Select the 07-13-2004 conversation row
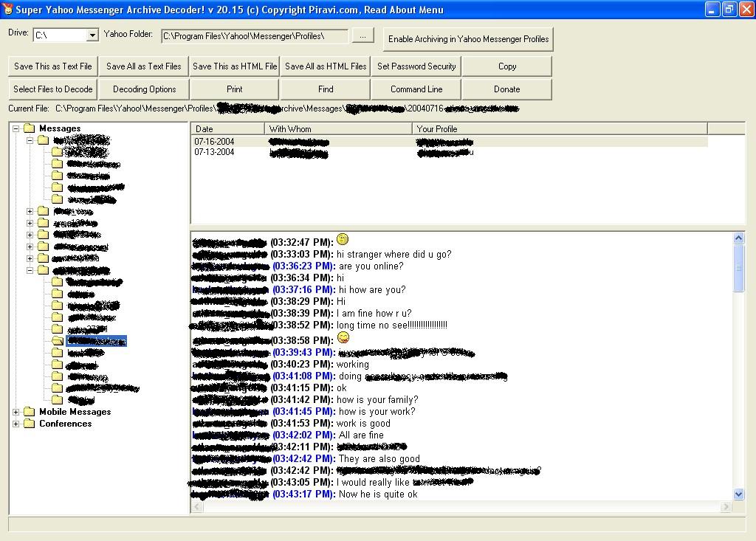The width and height of the screenshot is (756, 541). pyautogui.click(x=450, y=152)
